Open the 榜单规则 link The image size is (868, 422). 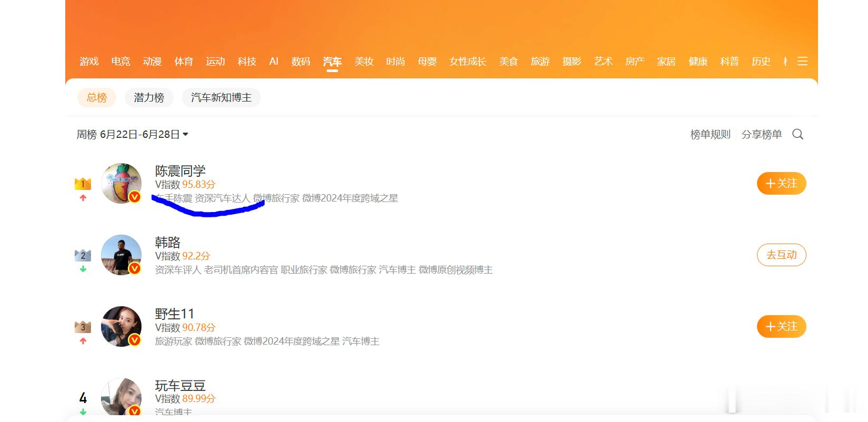pyautogui.click(x=710, y=134)
